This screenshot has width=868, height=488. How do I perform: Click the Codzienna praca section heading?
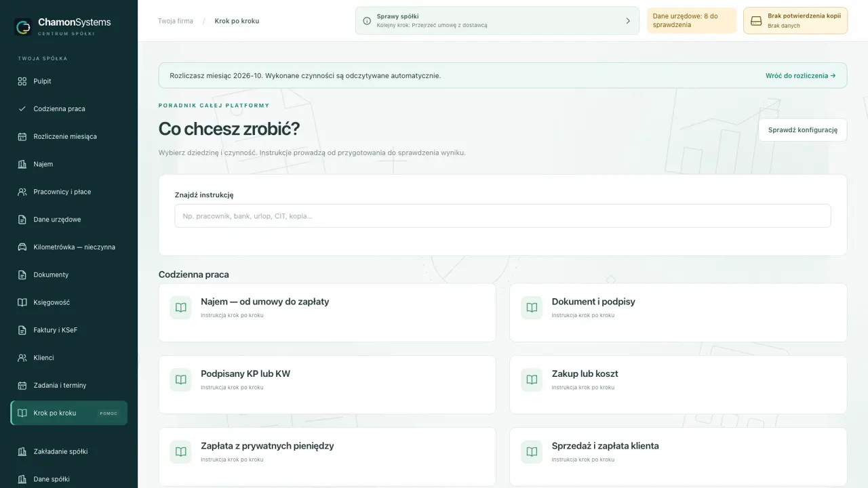194,274
